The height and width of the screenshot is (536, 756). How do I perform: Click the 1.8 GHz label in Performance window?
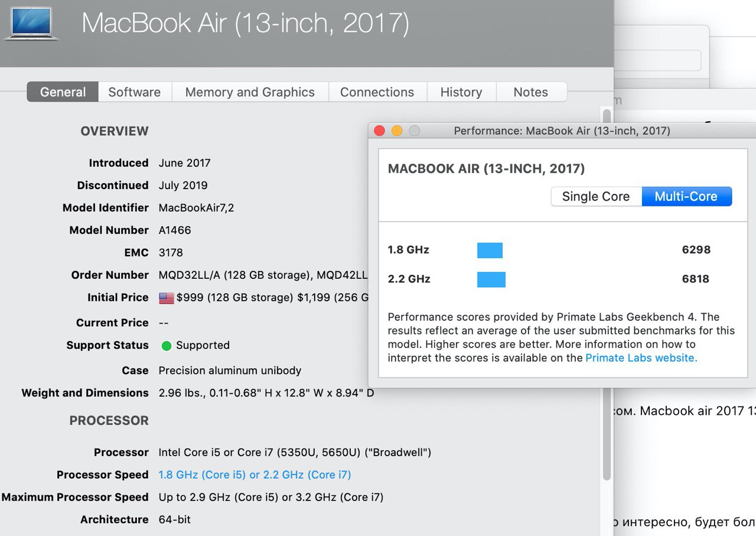tap(409, 250)
